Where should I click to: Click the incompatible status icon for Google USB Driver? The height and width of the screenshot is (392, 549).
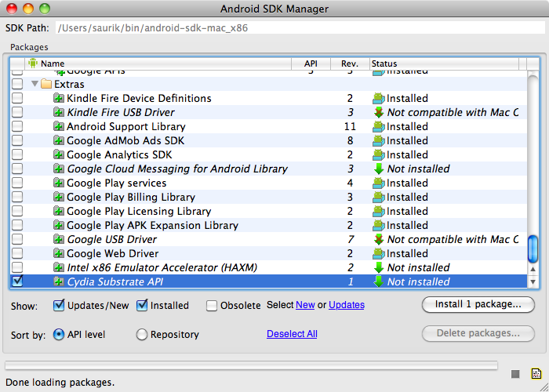tap(379, 239)
